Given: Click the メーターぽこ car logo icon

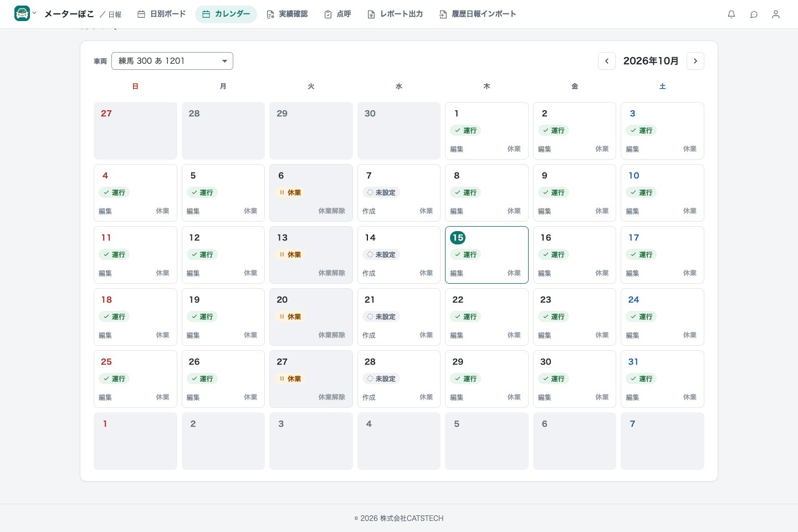Looking at the screenshot, I should pos(22,13).
